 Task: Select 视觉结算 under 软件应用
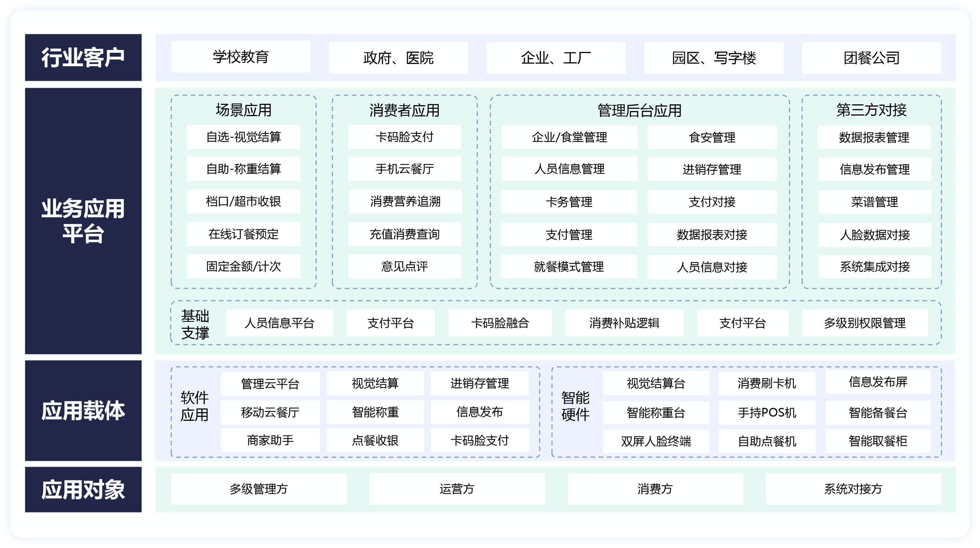tap(375, 383)
